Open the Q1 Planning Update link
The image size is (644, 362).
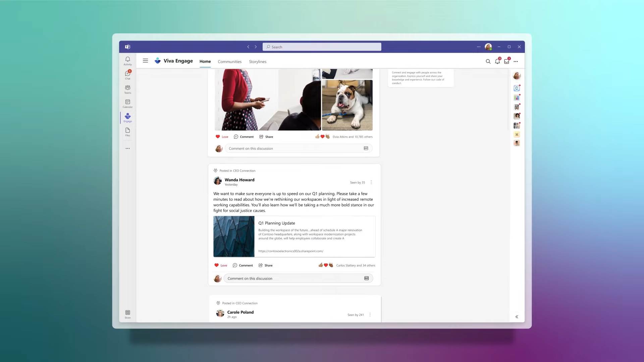(x=277, y=223)
